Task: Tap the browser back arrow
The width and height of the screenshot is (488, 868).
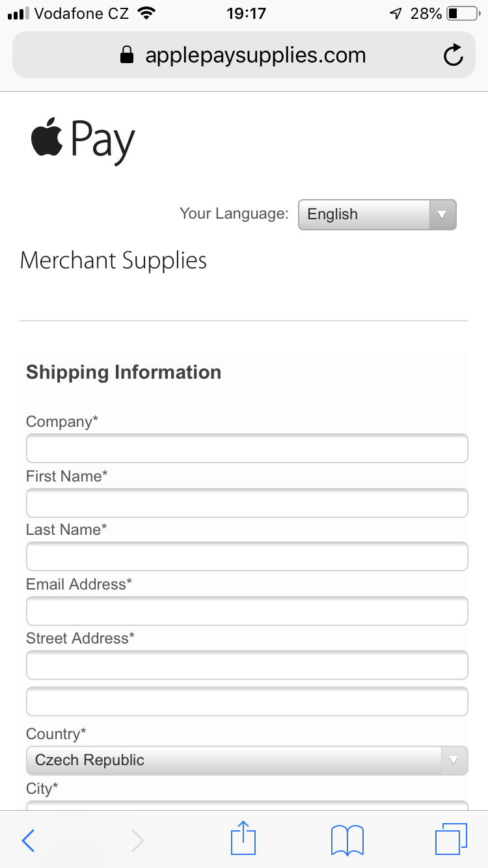Action: pyautogui.click(x=28, y=841)
